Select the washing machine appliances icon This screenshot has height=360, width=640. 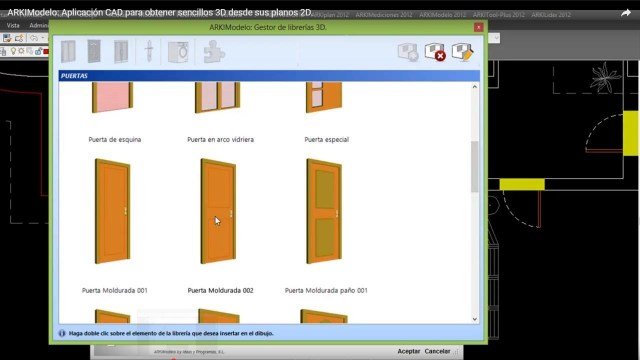(x=178, y=52)
